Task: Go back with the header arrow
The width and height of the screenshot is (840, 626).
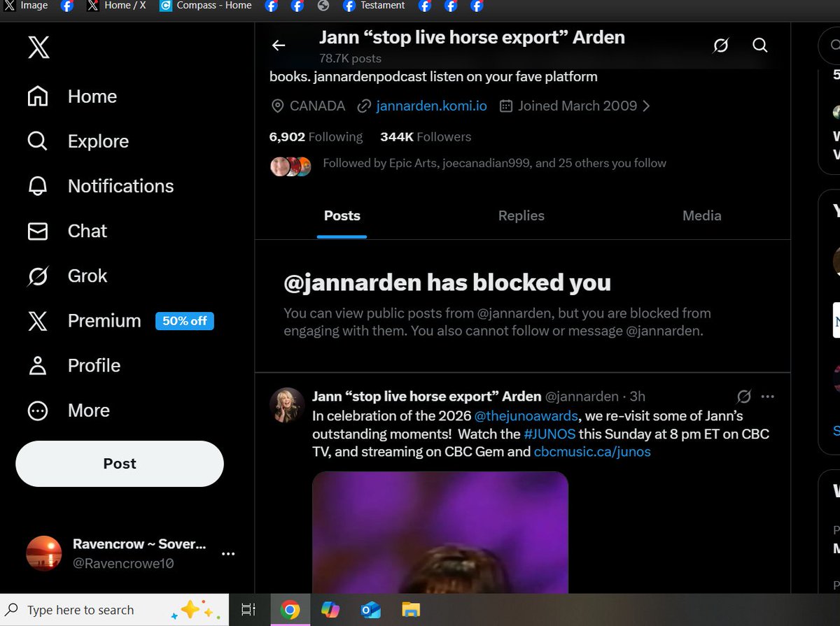Action: [x=279, y=45]
